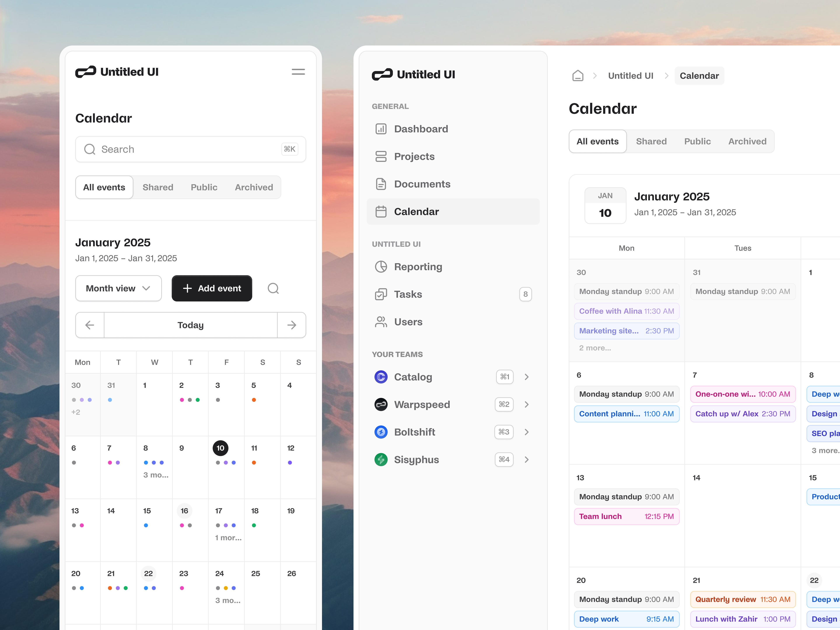Click the Today button
This screenshot has height=630, width=840.
pyautogui.click(x=190, y=325)
